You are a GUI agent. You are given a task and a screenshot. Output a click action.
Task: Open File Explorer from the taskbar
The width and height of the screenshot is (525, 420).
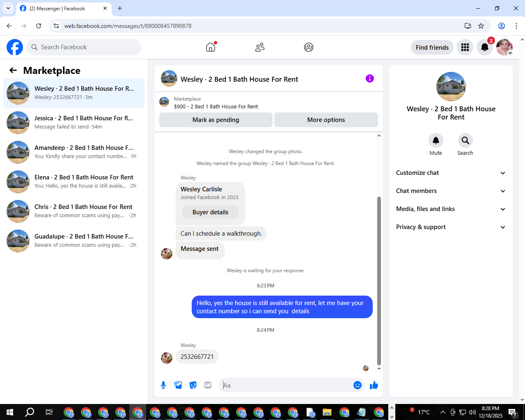327,412
